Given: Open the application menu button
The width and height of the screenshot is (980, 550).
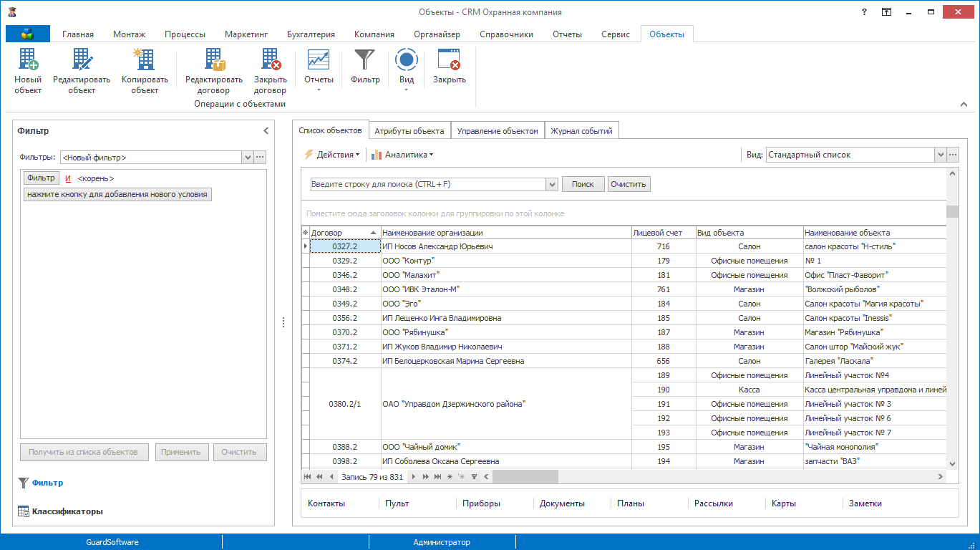Looking at the screenshot, I should click(x=28, y=34).
